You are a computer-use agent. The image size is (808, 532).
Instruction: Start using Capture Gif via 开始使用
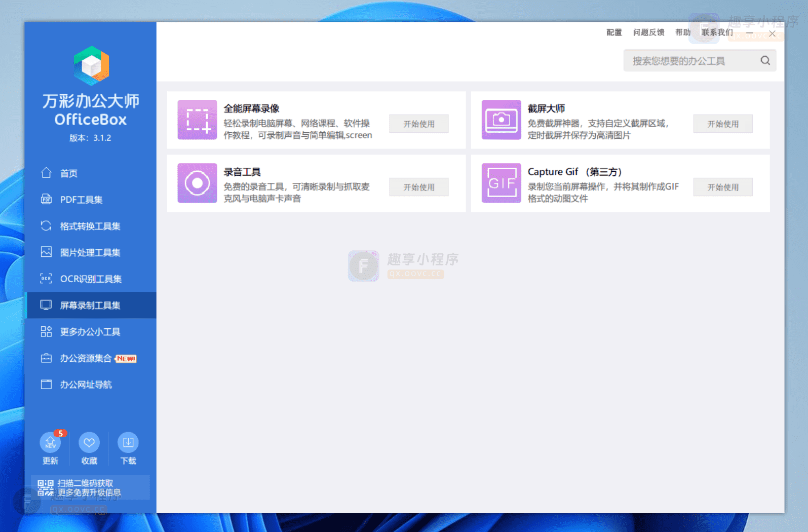[723, 187]
